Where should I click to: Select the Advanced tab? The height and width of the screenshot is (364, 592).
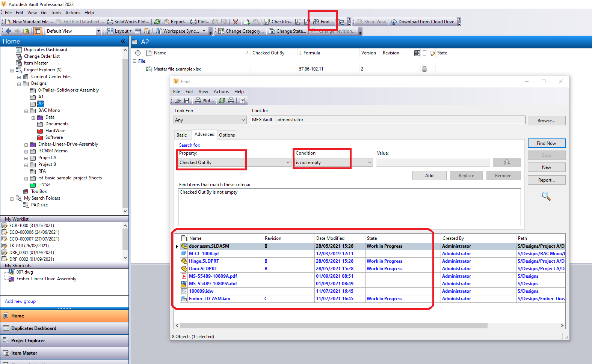coord(204,134)
